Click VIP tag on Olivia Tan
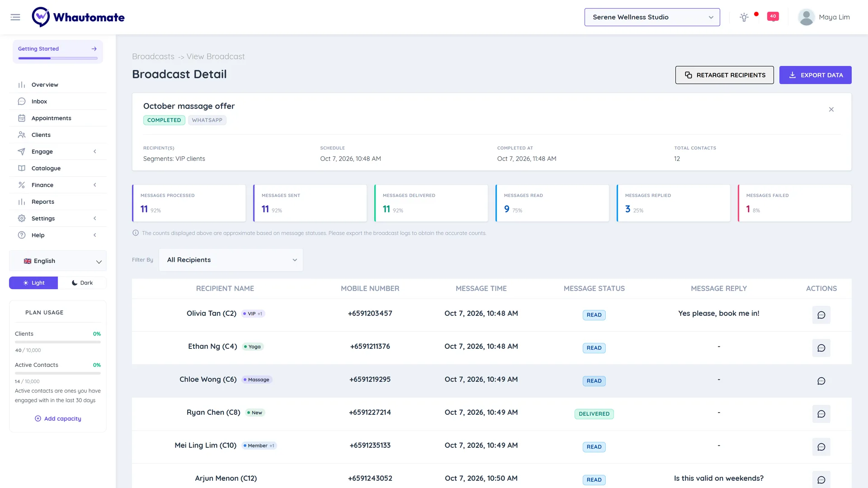Viewport: 868px width, 488px height. pos(253,314)
